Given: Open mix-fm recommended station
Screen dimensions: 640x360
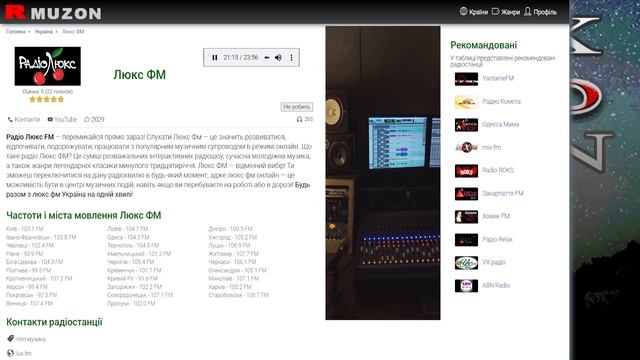Looking at the screenshot, I should click(x=491, y=148).
